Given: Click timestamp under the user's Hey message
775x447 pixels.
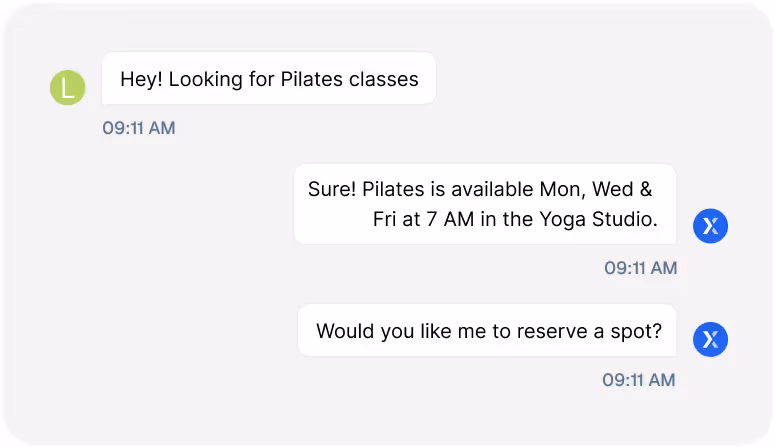Looking at the screenshot, I should pos(139,128).
